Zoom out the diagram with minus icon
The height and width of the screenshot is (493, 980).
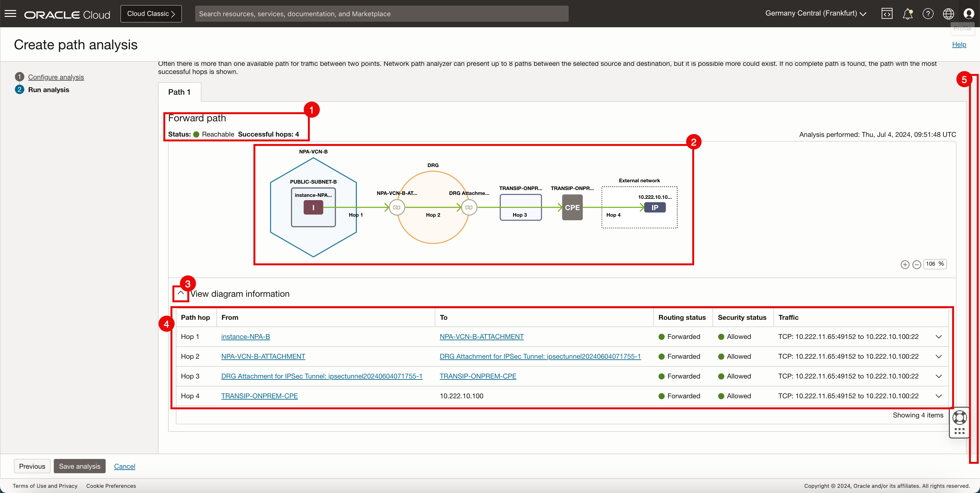point(916,265)
